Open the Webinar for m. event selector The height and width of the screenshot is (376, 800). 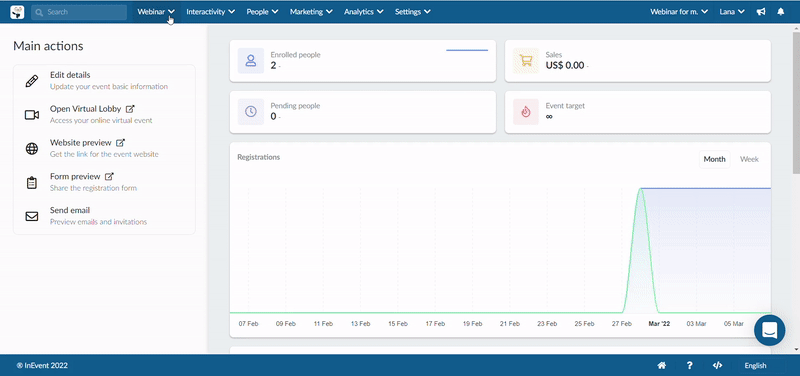click(x=679, y=12)
